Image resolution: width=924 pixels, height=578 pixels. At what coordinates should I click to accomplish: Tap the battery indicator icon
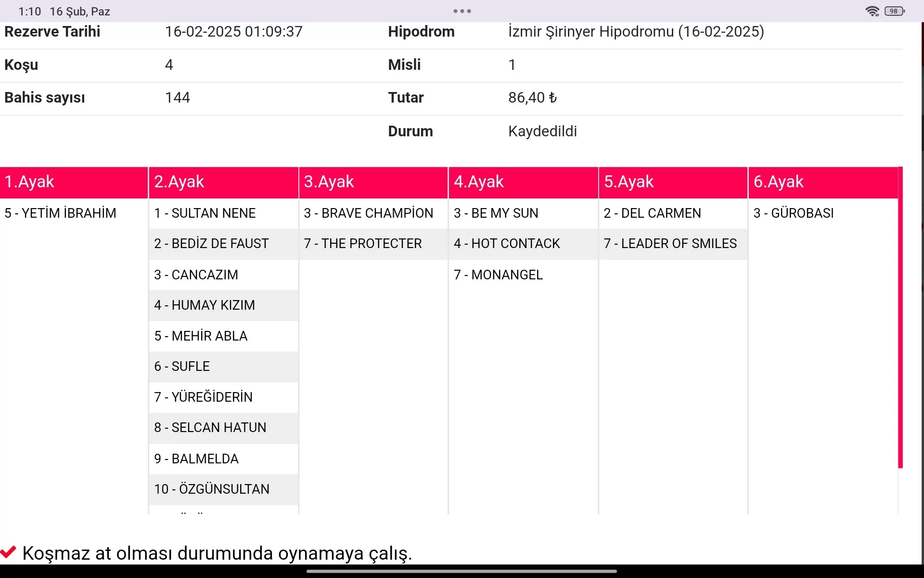coord(894,11)
